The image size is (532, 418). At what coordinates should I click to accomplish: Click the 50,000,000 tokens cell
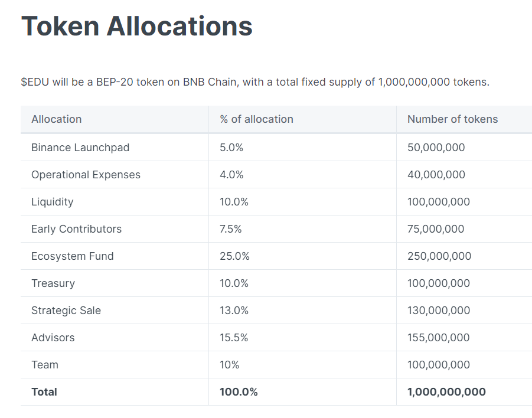(x=436, y=148)
